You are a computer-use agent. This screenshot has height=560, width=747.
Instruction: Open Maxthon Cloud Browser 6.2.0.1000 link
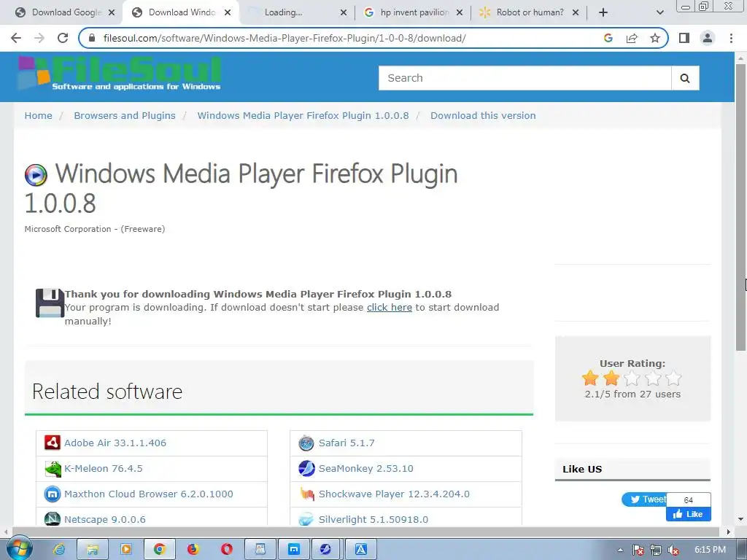pos(149,494)
